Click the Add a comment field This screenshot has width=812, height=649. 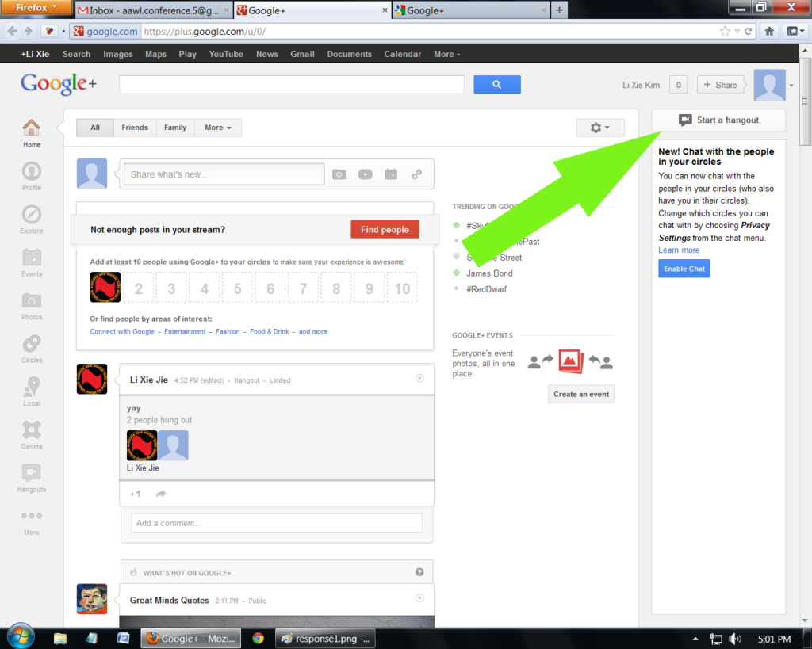[277, 523]
